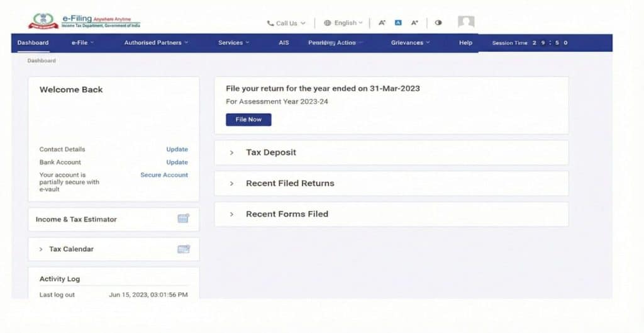This screenshot has height=333, width=644.
Task: Click the Income & Tax Estimator calculator icon
Action: 183,218
